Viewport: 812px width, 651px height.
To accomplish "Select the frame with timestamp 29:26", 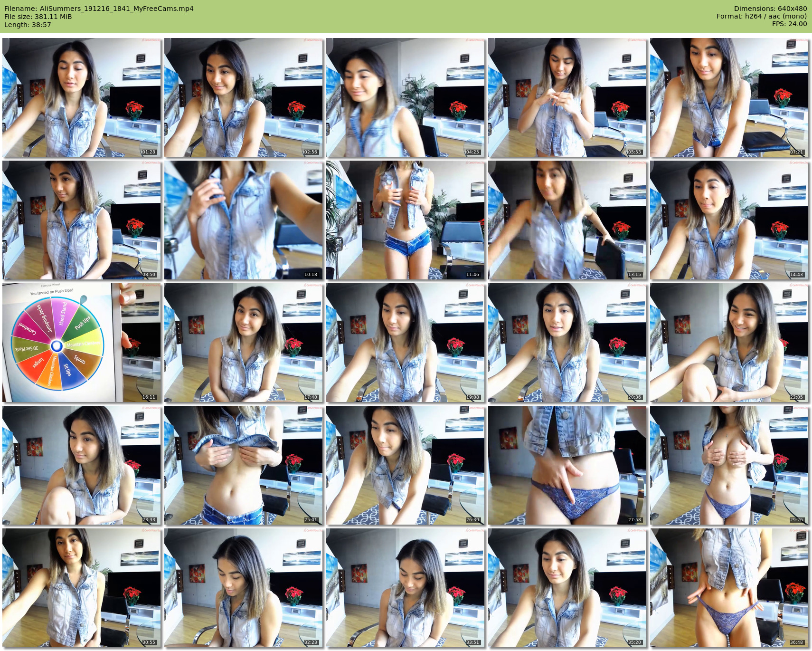I will pos(729,465).
